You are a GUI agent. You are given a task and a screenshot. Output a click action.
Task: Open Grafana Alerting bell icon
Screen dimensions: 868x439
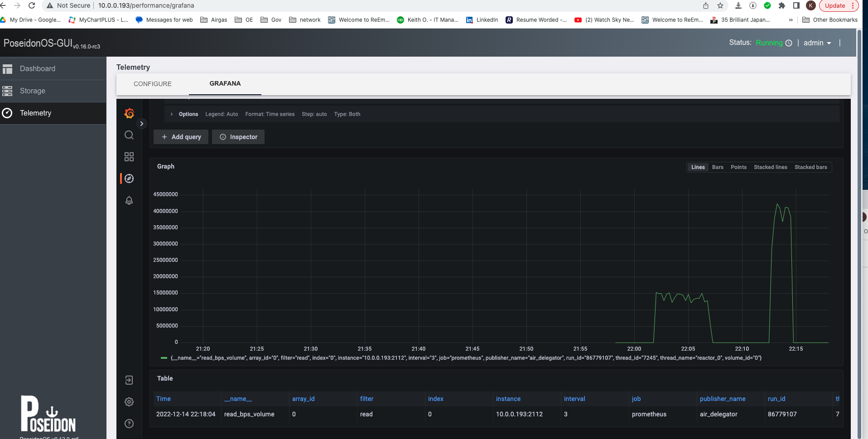[129, 200]
